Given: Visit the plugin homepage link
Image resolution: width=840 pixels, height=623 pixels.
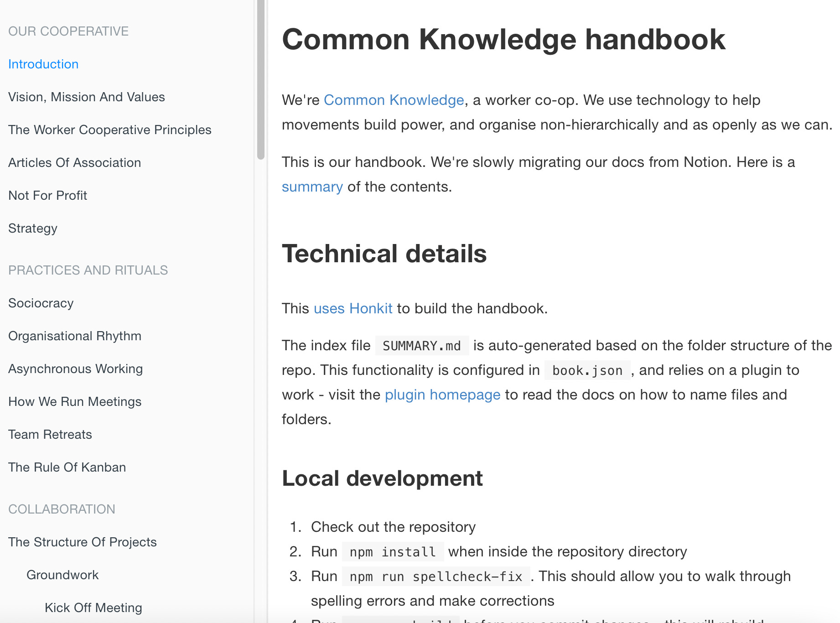Looking at the screenshot, I should (x=442, y=395).
